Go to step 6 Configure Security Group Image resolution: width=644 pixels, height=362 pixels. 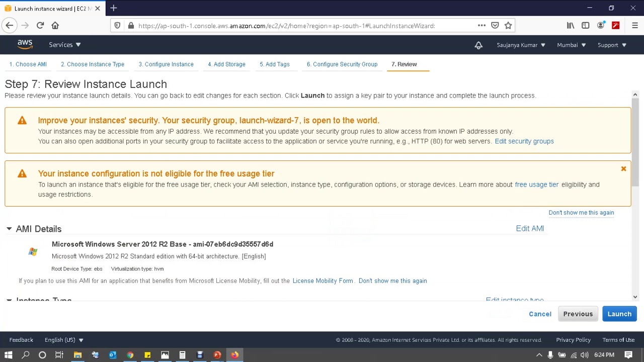[342, 64]
